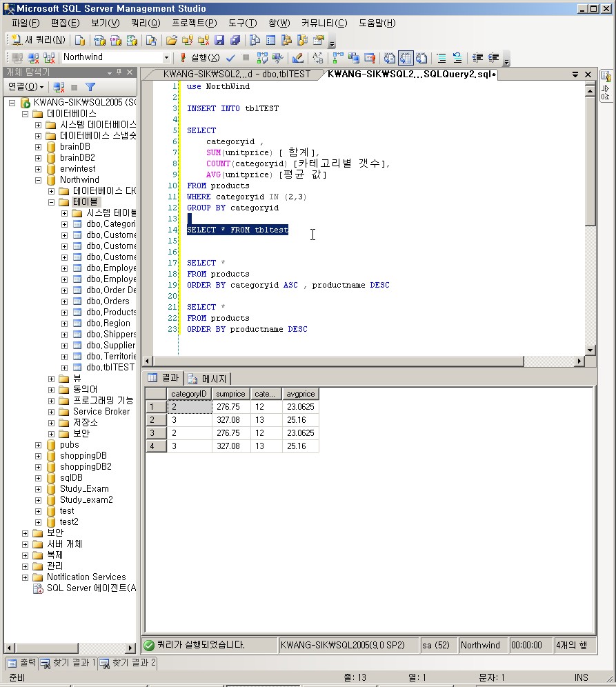
Task: Collapse the Northwind database node
Action: click(38, 180)
